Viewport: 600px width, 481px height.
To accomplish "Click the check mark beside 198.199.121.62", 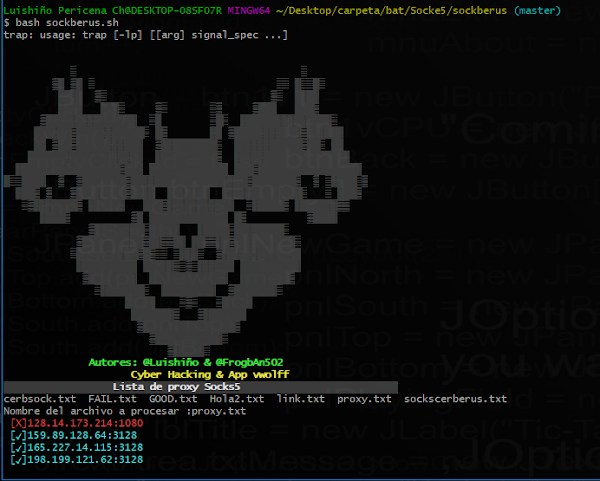I will coord(19,460).
